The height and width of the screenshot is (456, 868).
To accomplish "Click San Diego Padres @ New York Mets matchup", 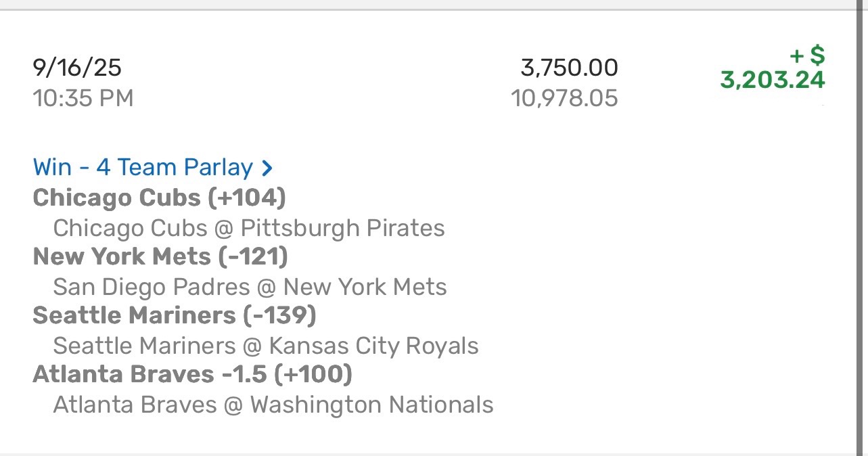I will coord(250,287).
